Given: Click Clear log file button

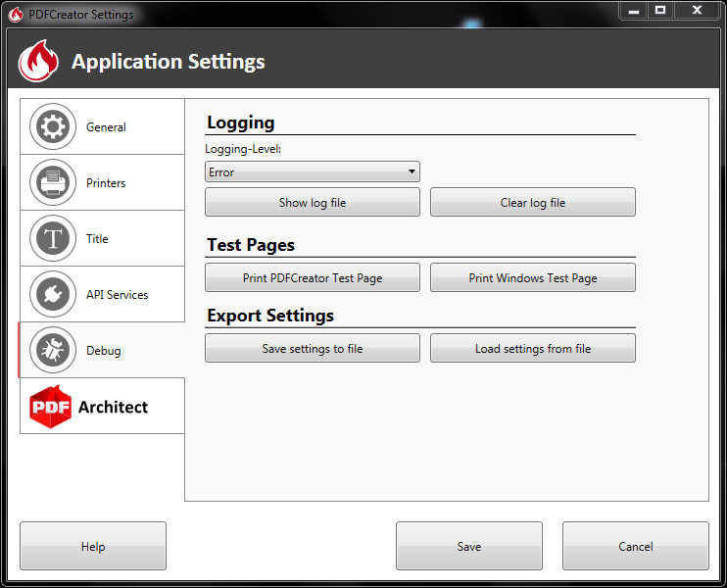Looking at the screenshot, I should click(x=533, y=202).
